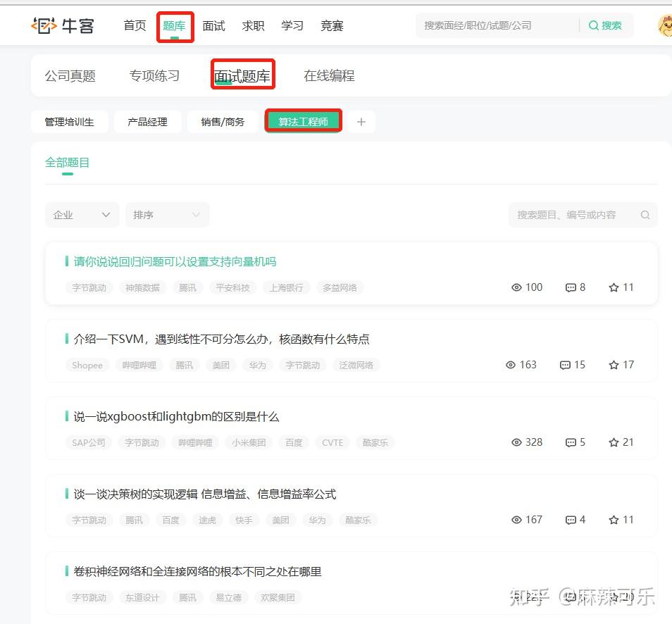Open the 首页 nav item
This screenshot has height=624, width=672.
coord(135,26)
